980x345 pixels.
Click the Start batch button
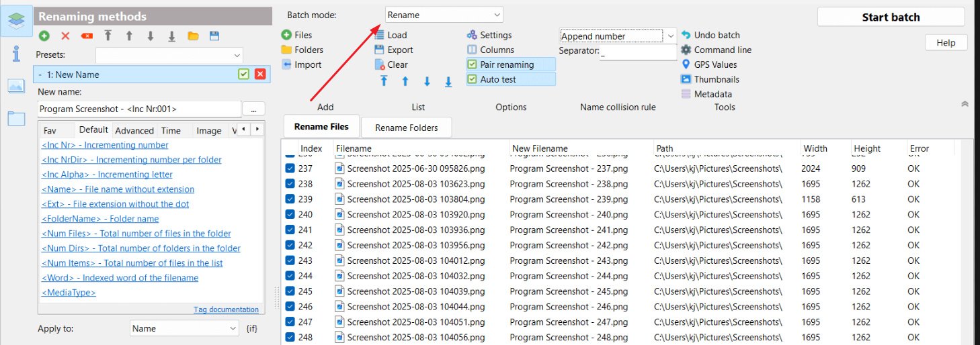(891, 17)
